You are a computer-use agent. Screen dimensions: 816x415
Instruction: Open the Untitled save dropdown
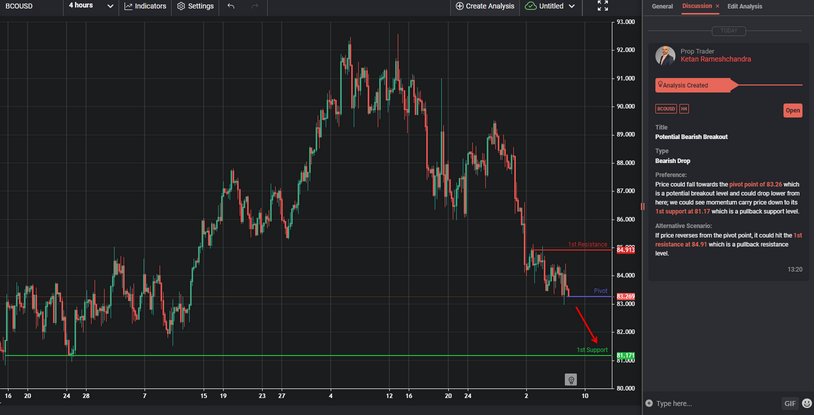[x=550, y=6]
